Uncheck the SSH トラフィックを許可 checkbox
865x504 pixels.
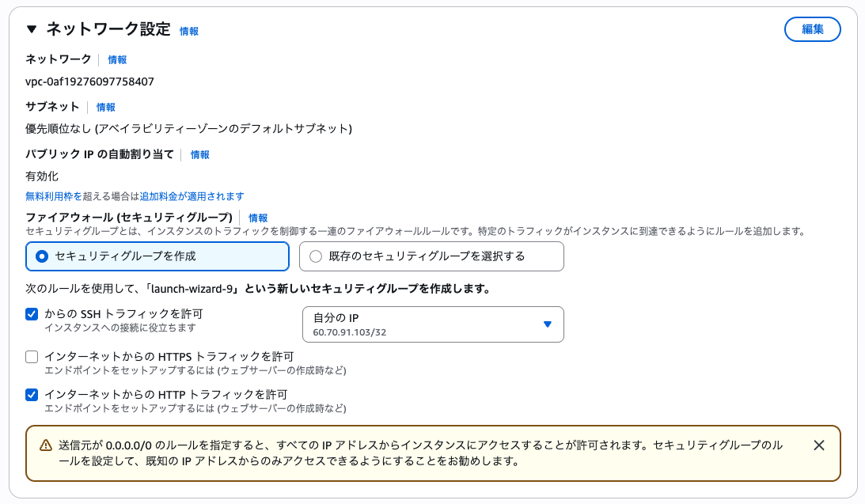point(32,313)
